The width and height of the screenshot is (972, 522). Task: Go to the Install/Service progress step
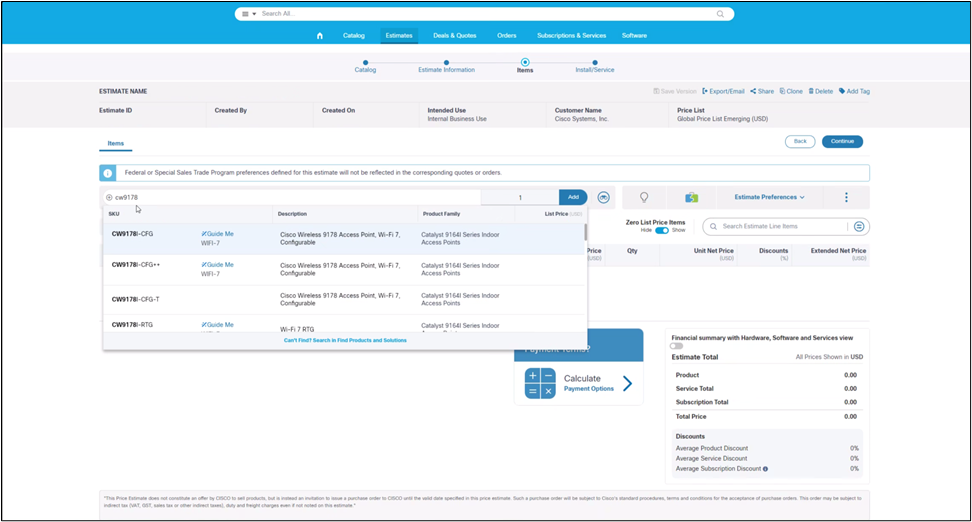click(594, 66)
